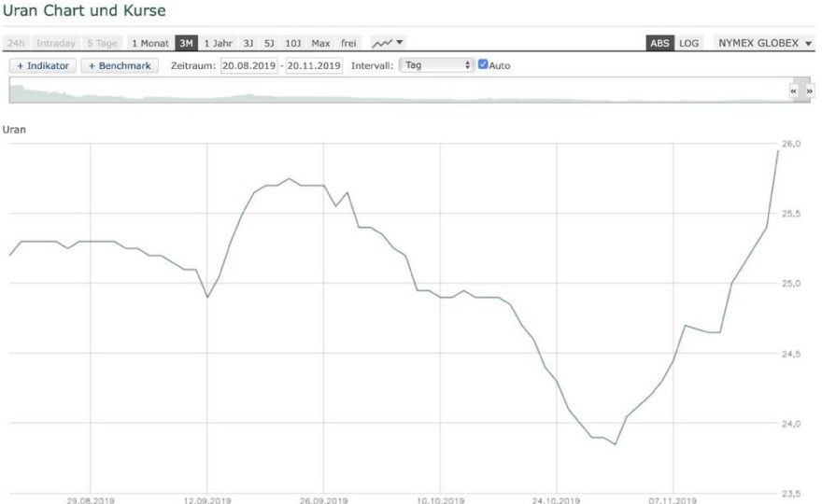Click the + Indikator button
Screen dimensions: 822x504
pos(43,65)
